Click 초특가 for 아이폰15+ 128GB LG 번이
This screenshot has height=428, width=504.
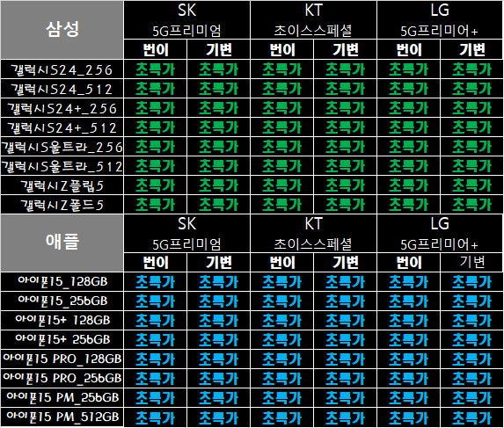[x=408, y=321]
